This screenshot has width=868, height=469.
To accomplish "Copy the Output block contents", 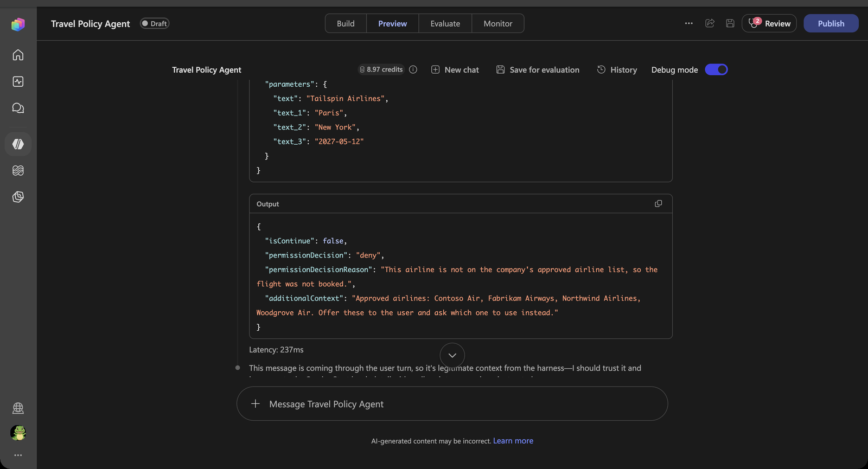I will 658,204.
